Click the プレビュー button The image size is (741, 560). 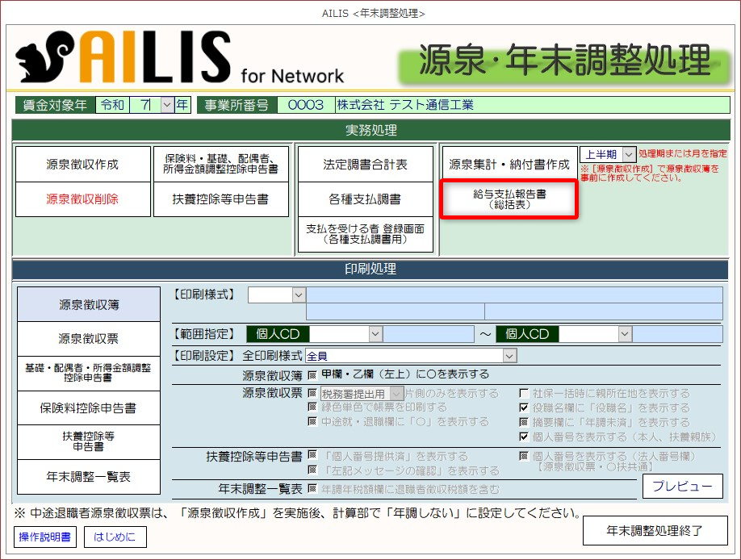pos(682,486)
